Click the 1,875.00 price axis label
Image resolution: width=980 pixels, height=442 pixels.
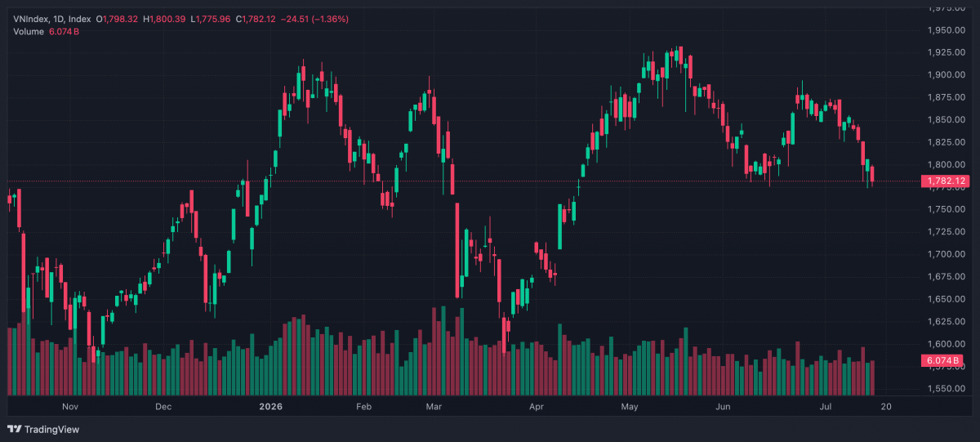coord(945,97)
